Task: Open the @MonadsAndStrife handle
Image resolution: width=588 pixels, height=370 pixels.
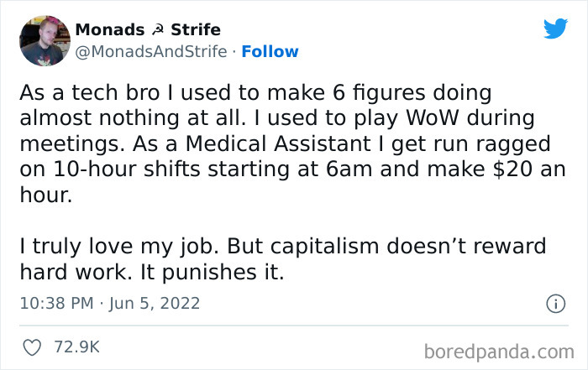Action: pyautogui.click(x=151, y=51)
